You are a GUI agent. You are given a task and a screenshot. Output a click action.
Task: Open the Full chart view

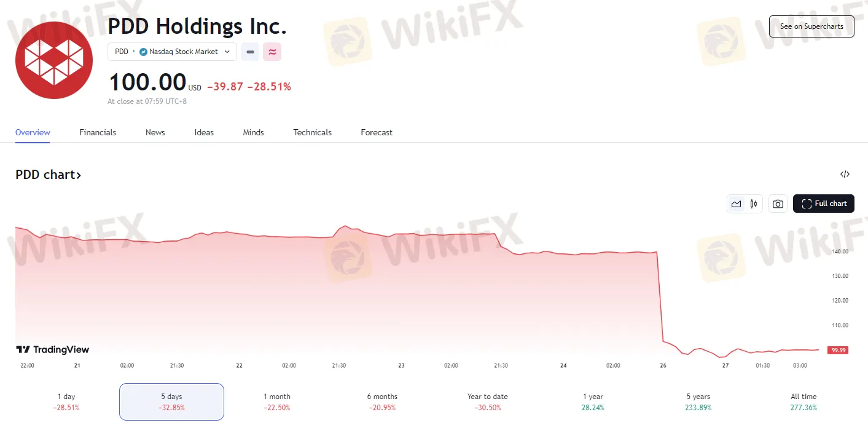pos(823,204)
